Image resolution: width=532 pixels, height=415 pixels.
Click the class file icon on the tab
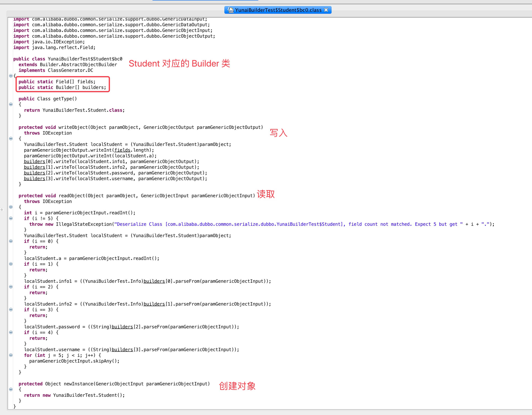click(x=230, y=10)
